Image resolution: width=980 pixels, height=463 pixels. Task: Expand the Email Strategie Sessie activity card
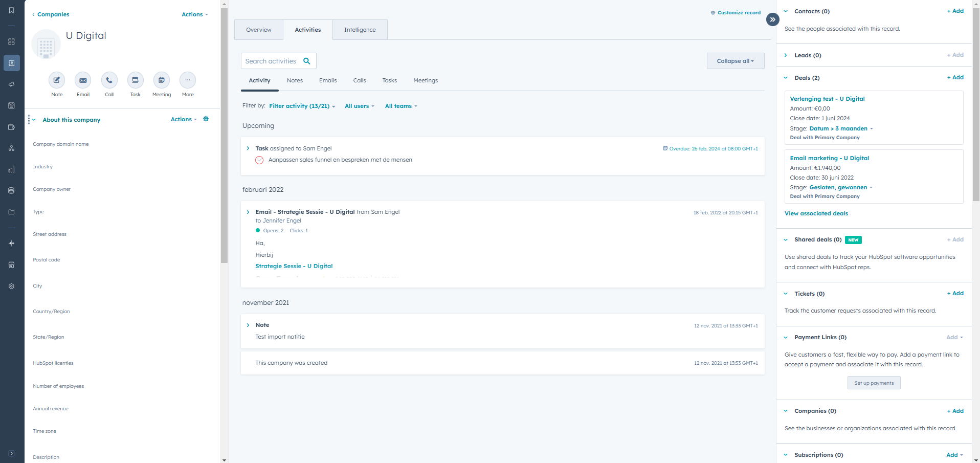(248, 212)
